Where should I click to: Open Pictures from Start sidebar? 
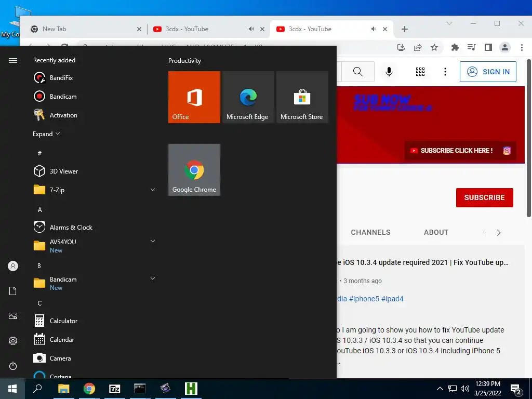pos(13,316)
